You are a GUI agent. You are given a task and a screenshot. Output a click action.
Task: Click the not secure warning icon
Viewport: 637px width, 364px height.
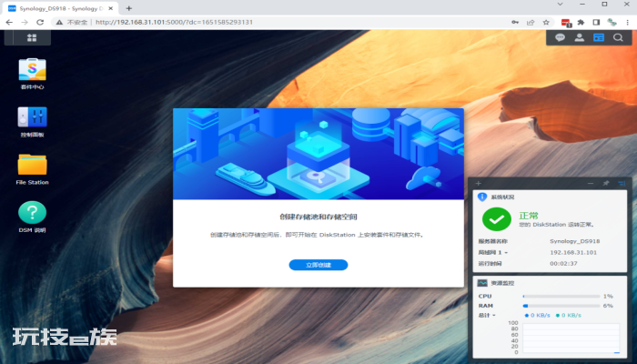[x=59, y=22]
